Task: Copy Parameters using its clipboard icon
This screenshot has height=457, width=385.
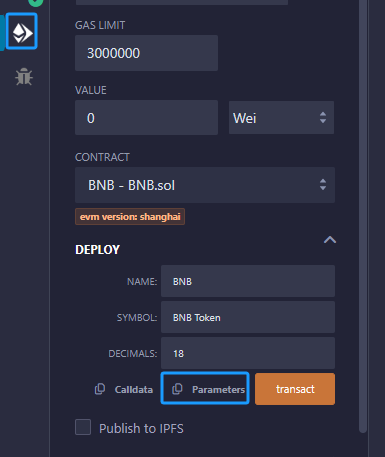Action: 177,389
